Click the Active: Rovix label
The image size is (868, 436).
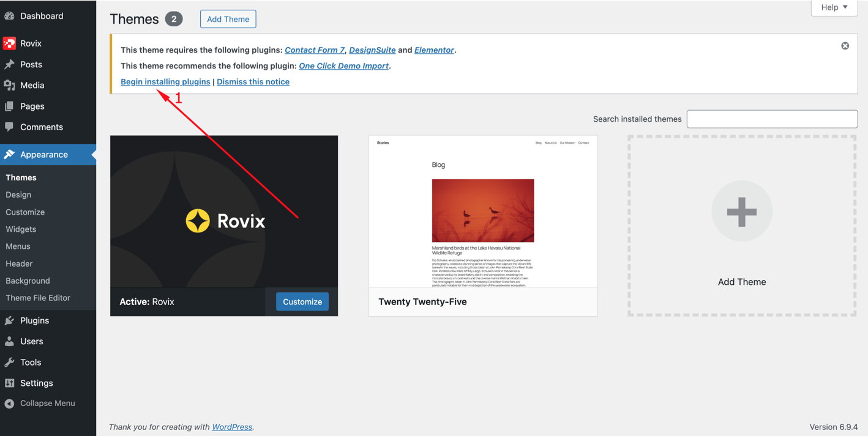147,302
